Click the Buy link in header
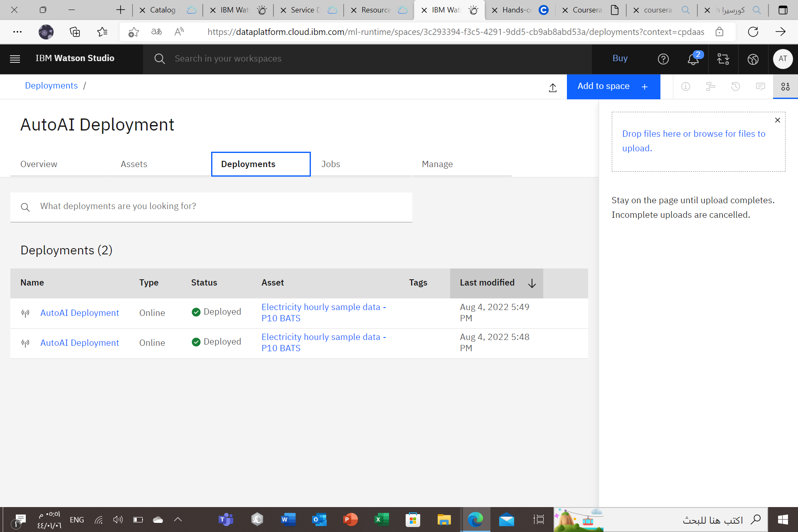 (620, 59)
